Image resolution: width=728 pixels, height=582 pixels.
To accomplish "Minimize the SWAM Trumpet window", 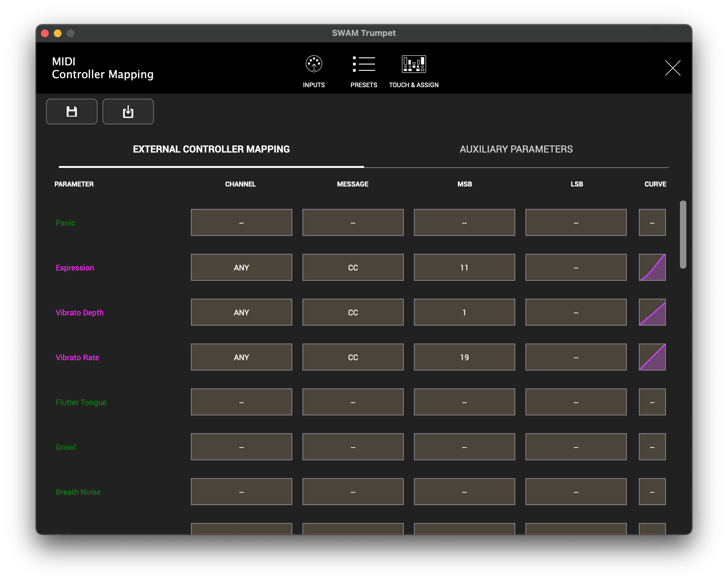I will 58,33.
